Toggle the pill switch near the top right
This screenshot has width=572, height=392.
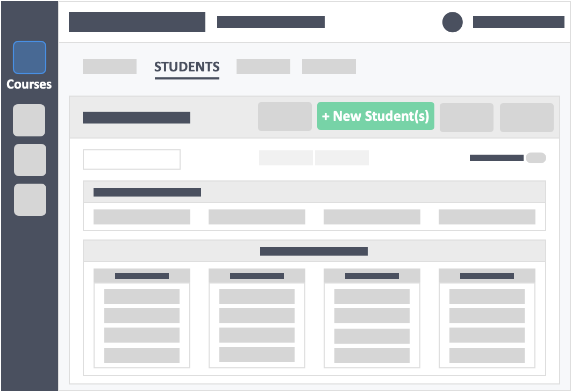click(x=536, y=158)
